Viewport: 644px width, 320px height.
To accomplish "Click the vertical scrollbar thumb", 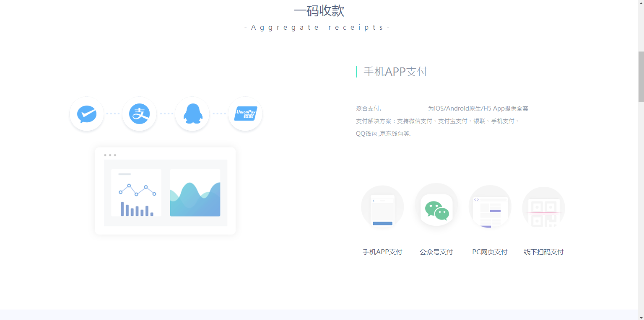I will tap(641, 77).
